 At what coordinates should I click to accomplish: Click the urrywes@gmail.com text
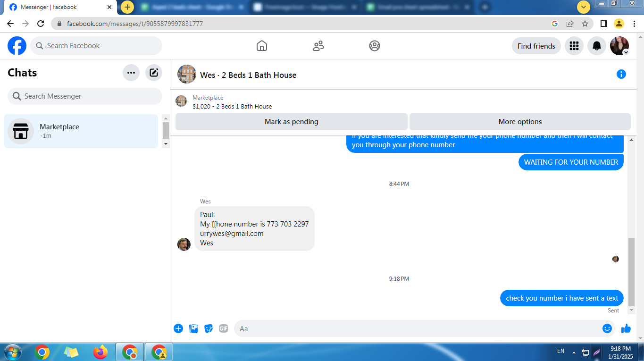(232, 234)
